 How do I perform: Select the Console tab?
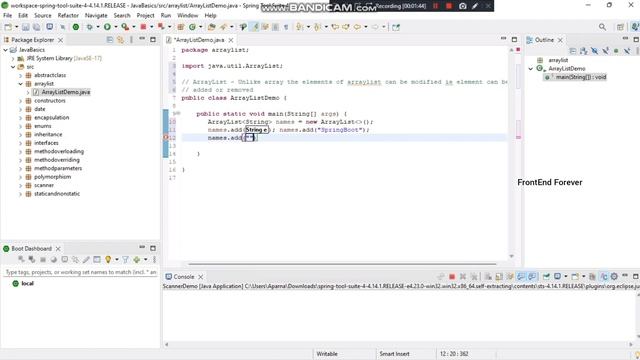(x=184, y=277)
